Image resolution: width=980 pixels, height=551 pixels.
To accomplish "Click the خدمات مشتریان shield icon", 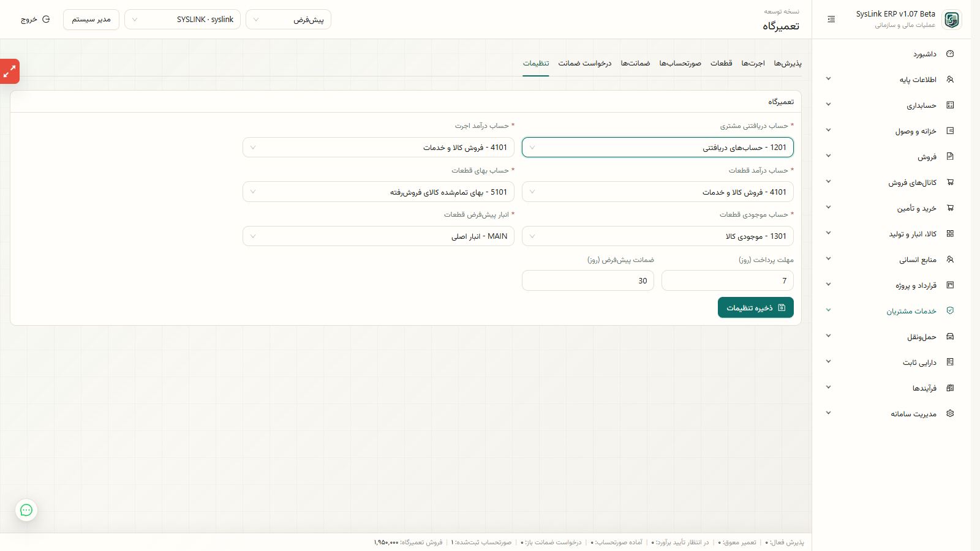I will [950, 311].
